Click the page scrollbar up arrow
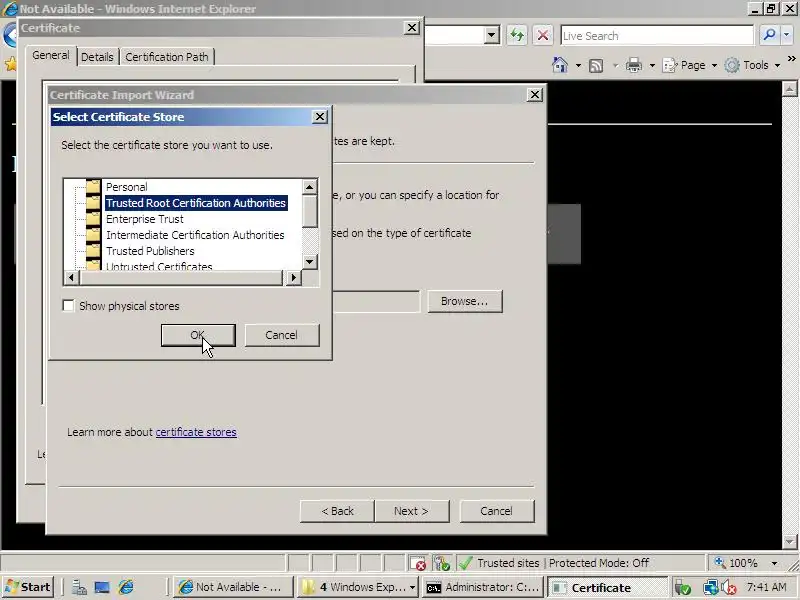 pyautogui.click(x=790, y=89)
